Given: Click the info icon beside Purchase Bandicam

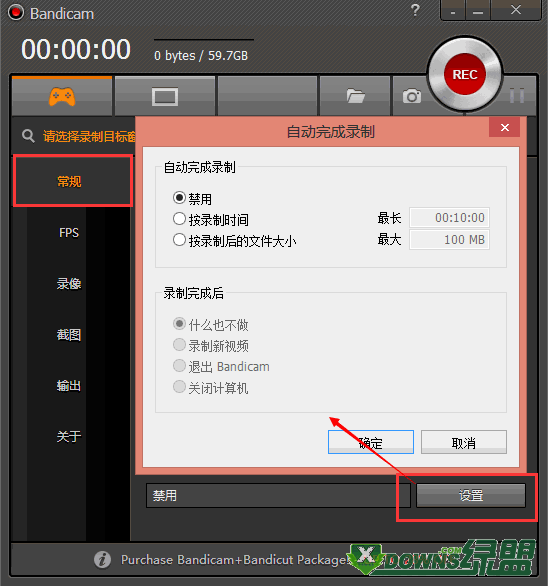Looking at the screenshot, I should point(102,559).
